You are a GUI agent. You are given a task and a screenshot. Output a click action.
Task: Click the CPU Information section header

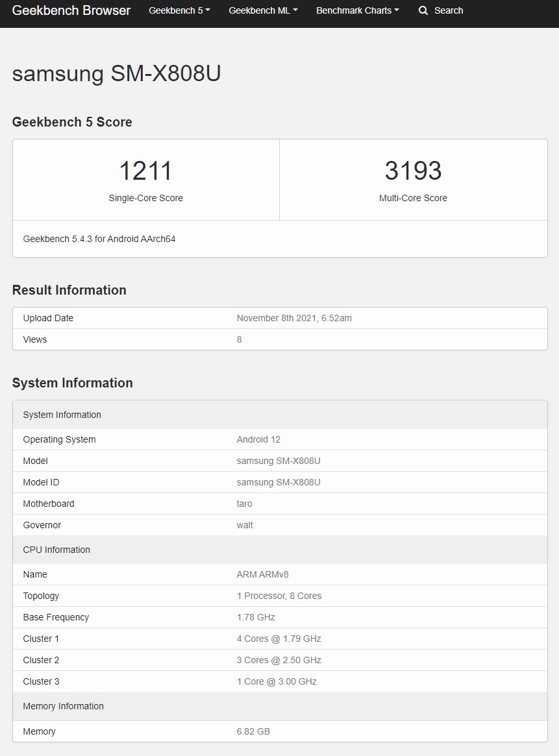(56, 550)
